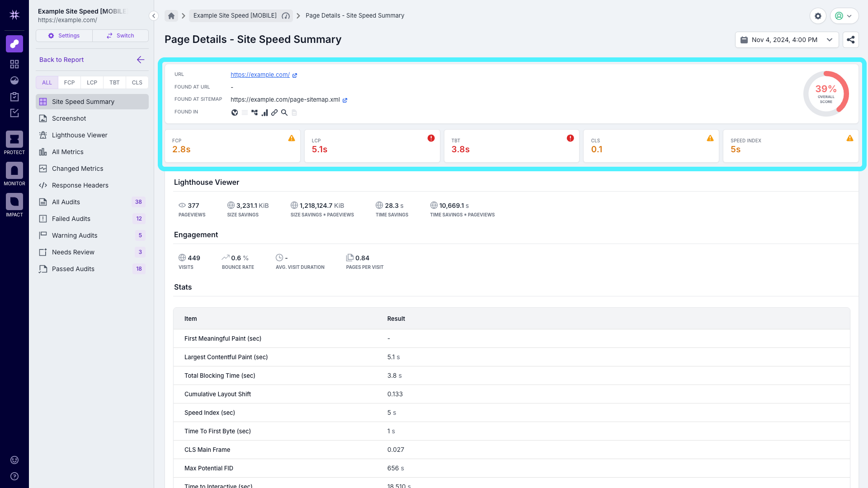Open Warning Audits list
Viewport: 868px width, 488px height.
click(92, 235)
